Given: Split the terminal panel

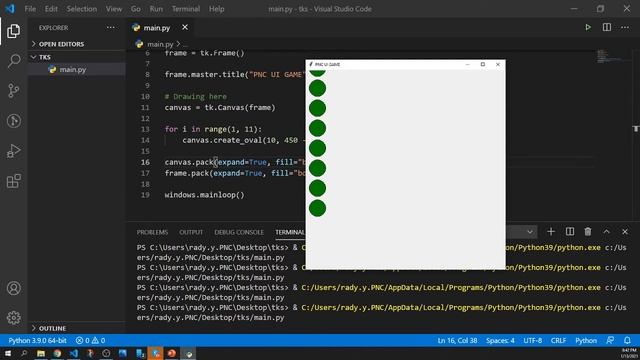Looking at the screenshot, I should coord(570,232).
